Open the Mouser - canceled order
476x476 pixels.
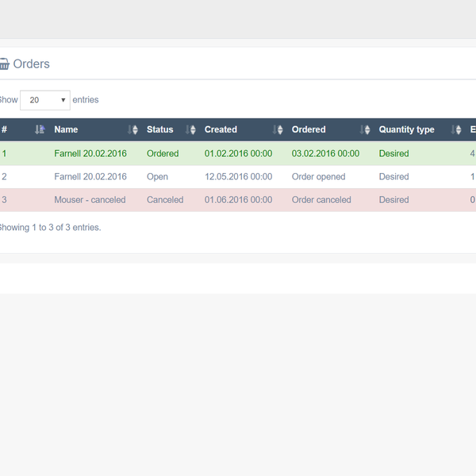90,200
